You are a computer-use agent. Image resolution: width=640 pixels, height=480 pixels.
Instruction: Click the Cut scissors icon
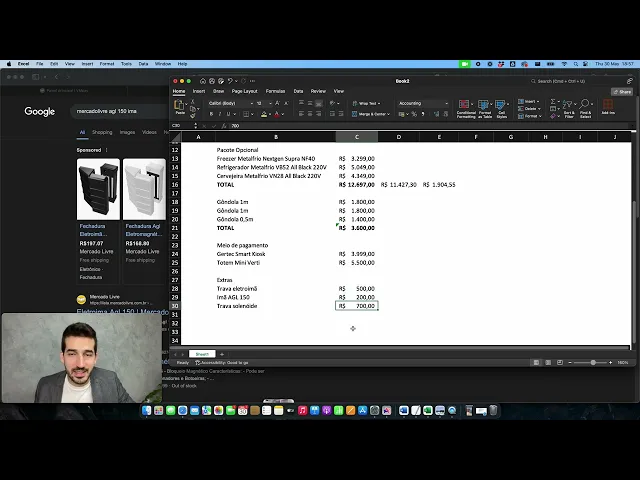tap(193, 101)
